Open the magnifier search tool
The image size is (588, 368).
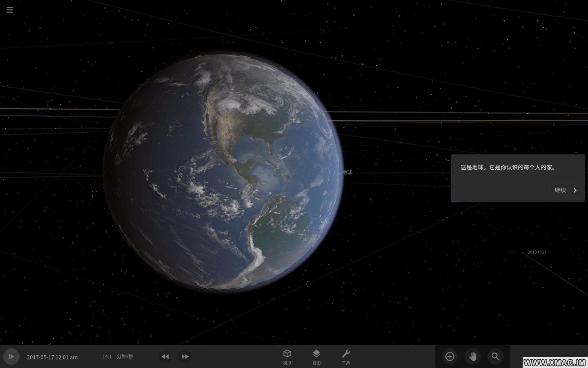point(495,357)
